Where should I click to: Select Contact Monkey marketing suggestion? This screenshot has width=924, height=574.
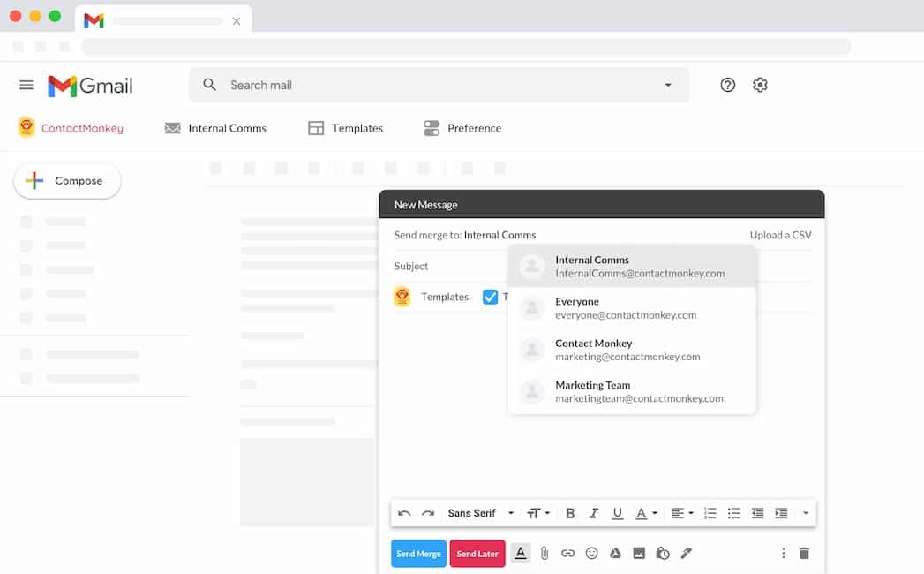coord(632,350)
